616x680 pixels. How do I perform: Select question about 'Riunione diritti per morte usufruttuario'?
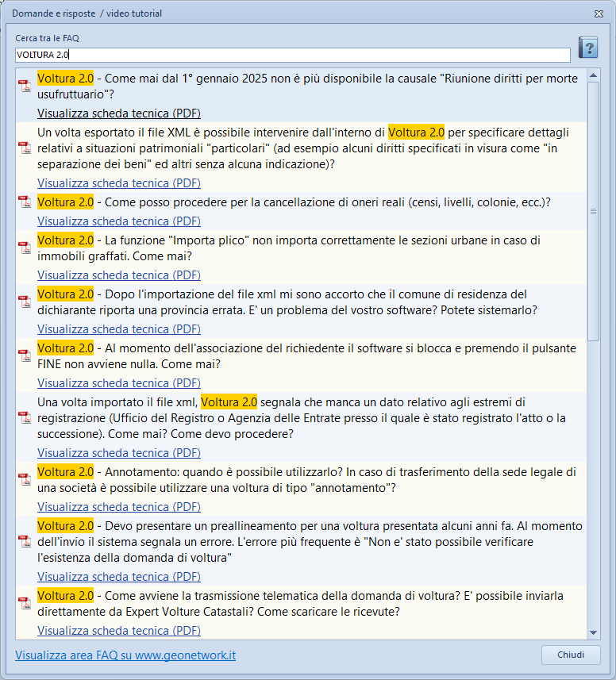307,86
